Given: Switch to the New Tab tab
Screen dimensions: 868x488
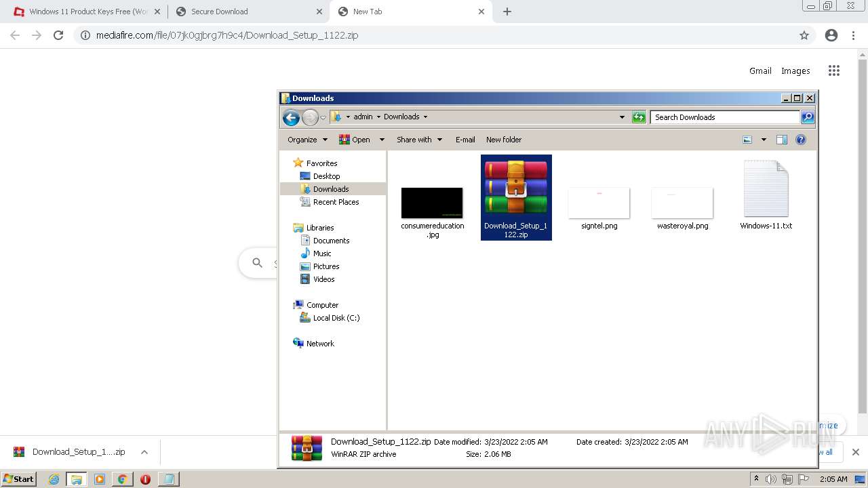Looking at the screenshot, I should tap(411, 12).
